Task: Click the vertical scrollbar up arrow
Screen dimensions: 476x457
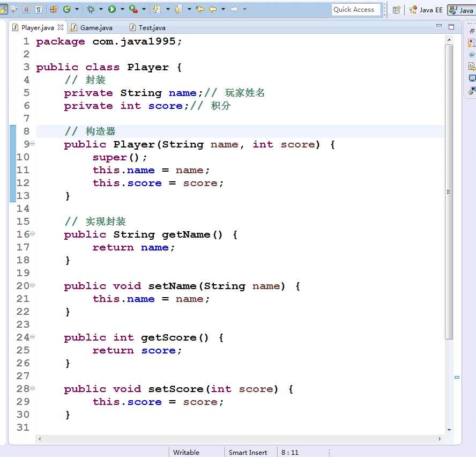Action: pos(449,40)
